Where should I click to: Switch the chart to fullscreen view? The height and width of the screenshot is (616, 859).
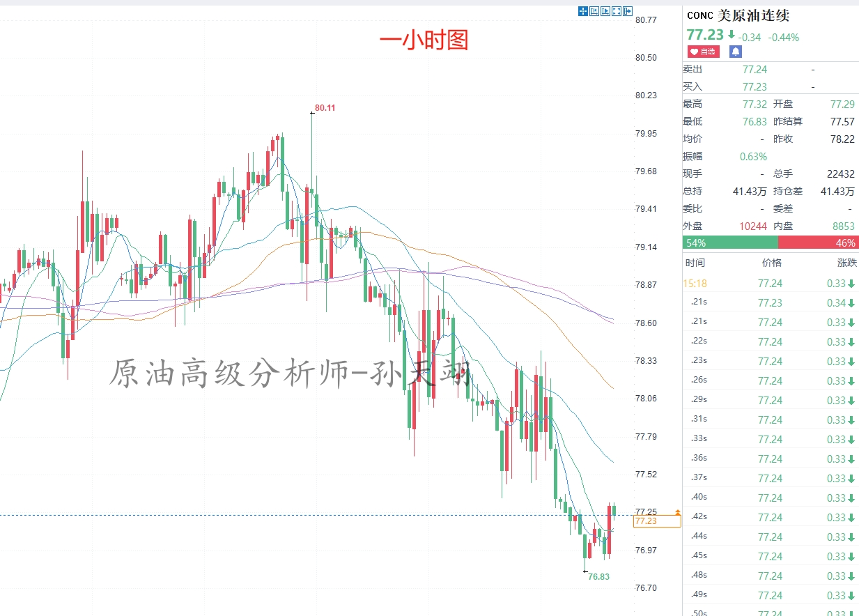click(x=617, y=10)
